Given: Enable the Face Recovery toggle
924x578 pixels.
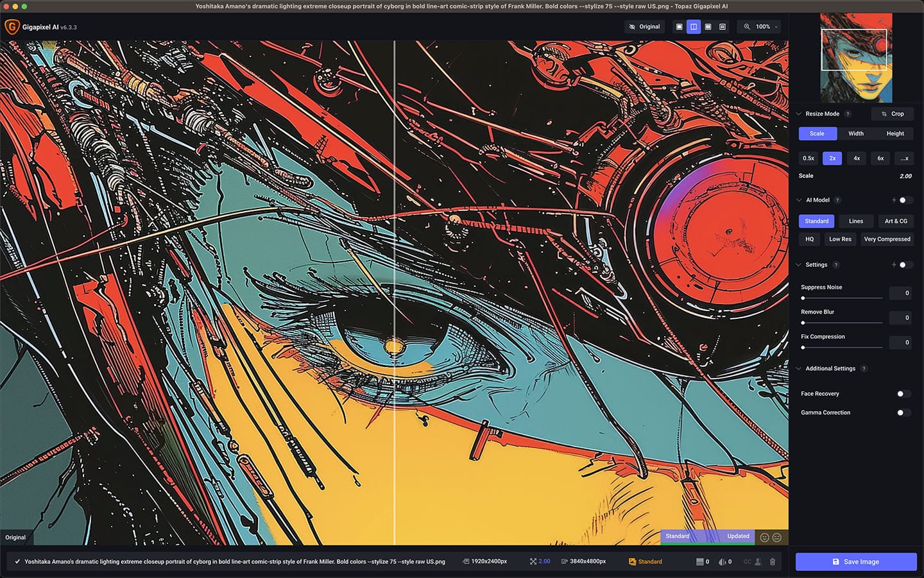Looking at the screenshot, I should tap(903, 394).
